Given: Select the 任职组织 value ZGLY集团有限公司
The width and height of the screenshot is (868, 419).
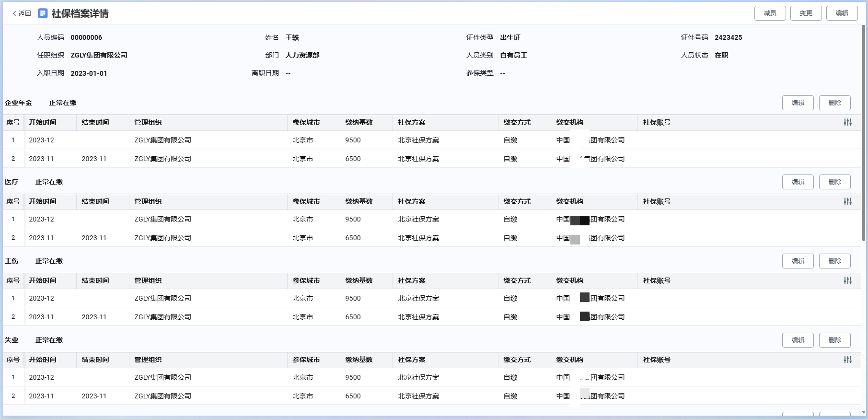Looking at the screenshot, I should [99, 55].
